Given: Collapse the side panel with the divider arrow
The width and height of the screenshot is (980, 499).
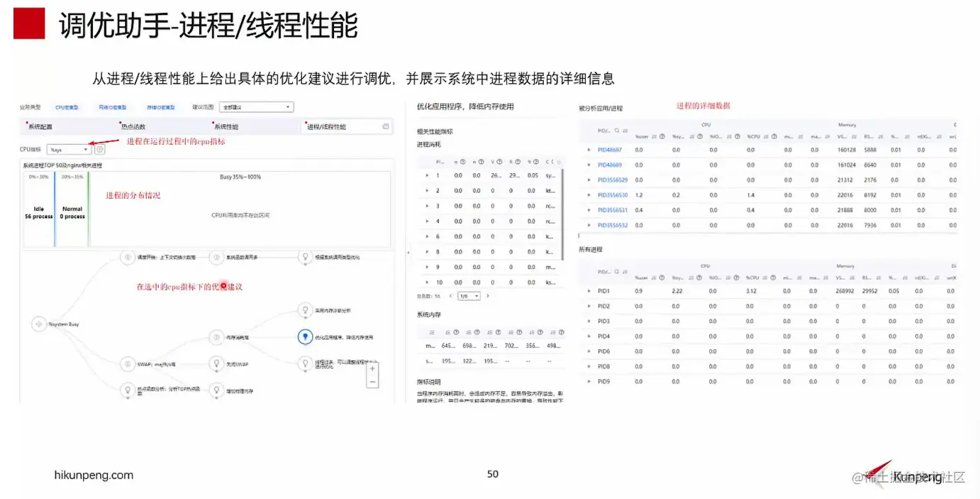Looking at the screenshot, I should 407,252.
